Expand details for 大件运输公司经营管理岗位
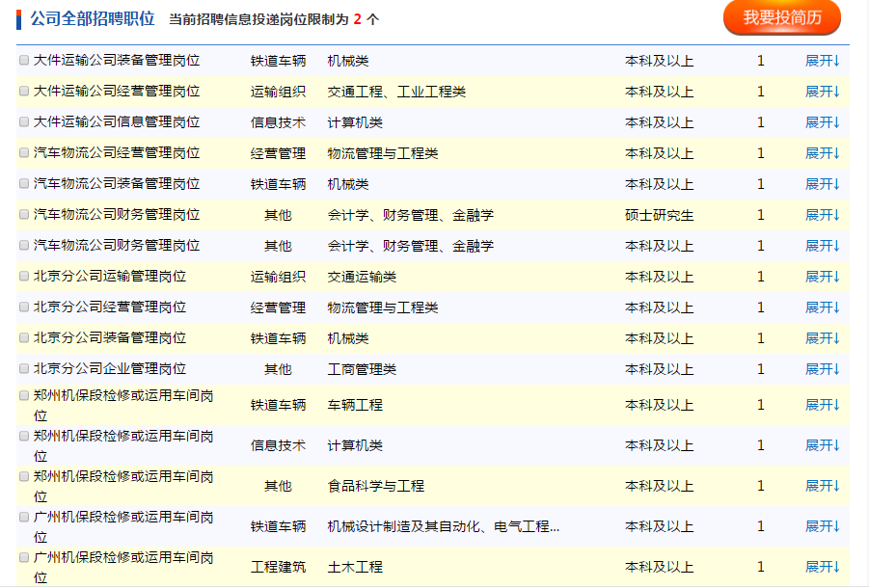 tap(823, 92)
